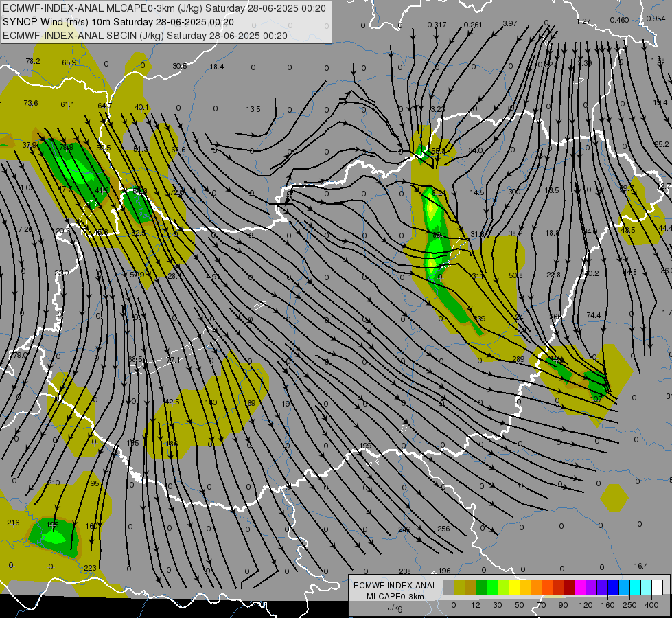Screen dimensions: 672x618
Task: Click the map value 78.2
Action: [32, 61]
